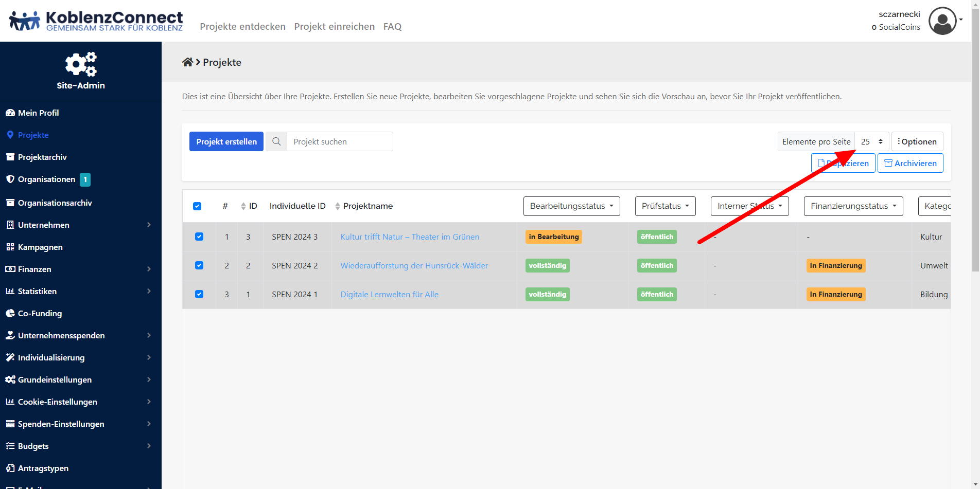
Task: Open the Finanzierungsstatus filter dropdown
Action: [853, 206]
